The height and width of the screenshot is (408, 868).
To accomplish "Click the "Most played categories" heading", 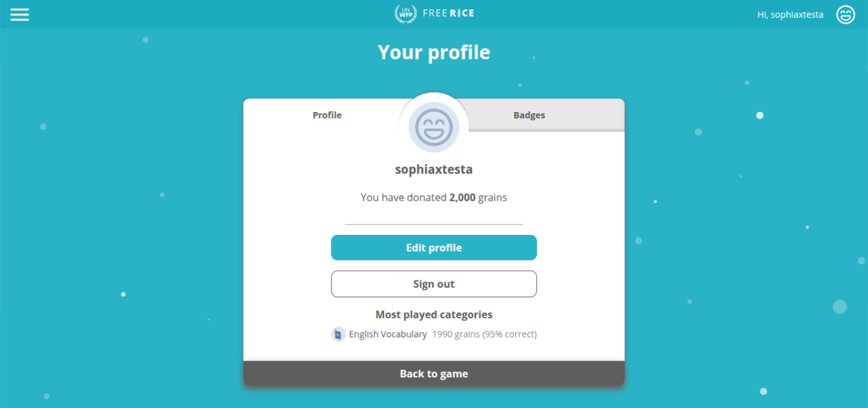I will (434, 315).
